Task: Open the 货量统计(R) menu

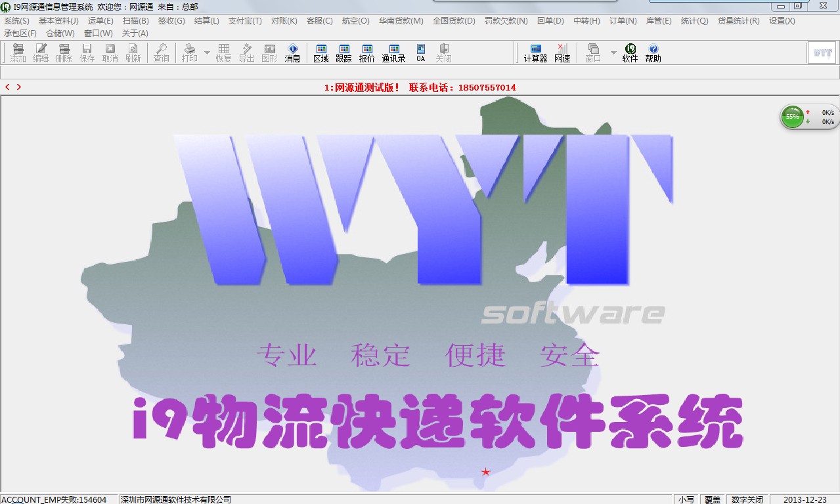Action: (738, 21)
